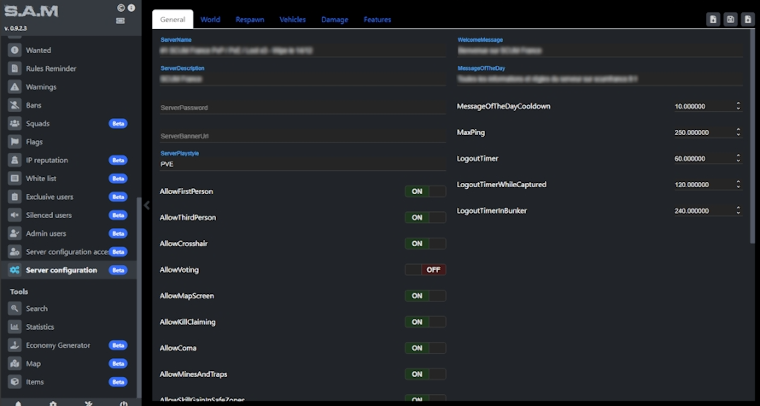Click the rightmost file icon in the top-right toolbar
Screen dimensions: 760x406
pyautogui.click(x=748, y=19)
